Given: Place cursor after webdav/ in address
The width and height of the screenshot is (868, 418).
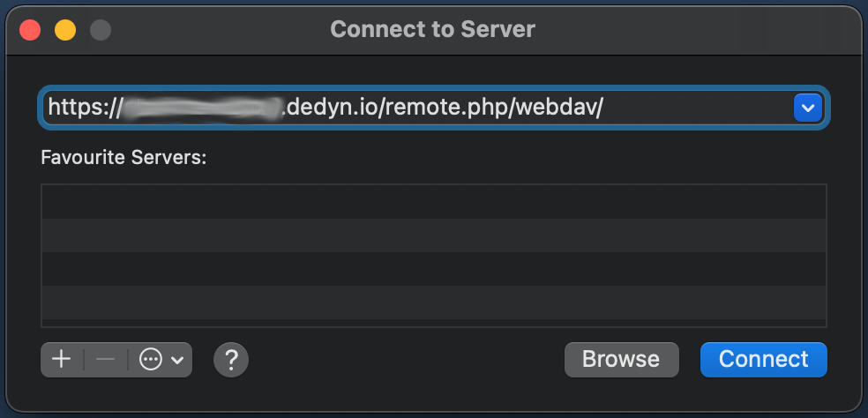Looking at the screenshot, I should pos(604,108).
